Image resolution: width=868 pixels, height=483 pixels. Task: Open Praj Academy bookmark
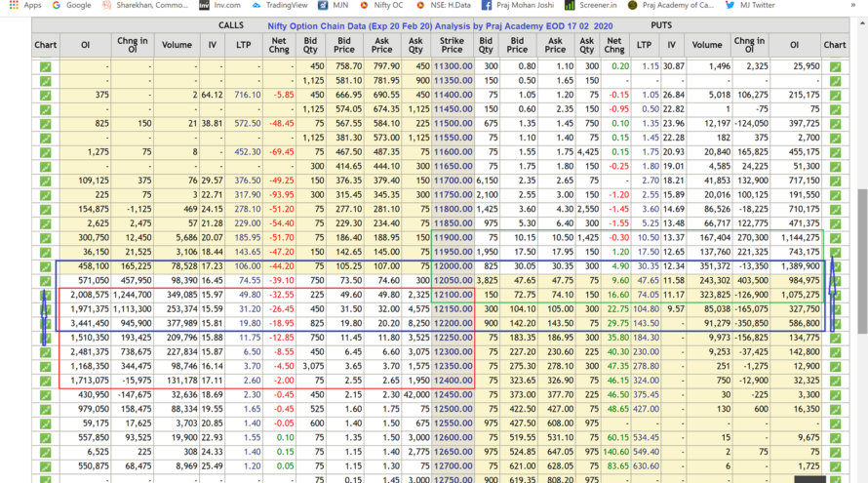(x=671, y=5)
